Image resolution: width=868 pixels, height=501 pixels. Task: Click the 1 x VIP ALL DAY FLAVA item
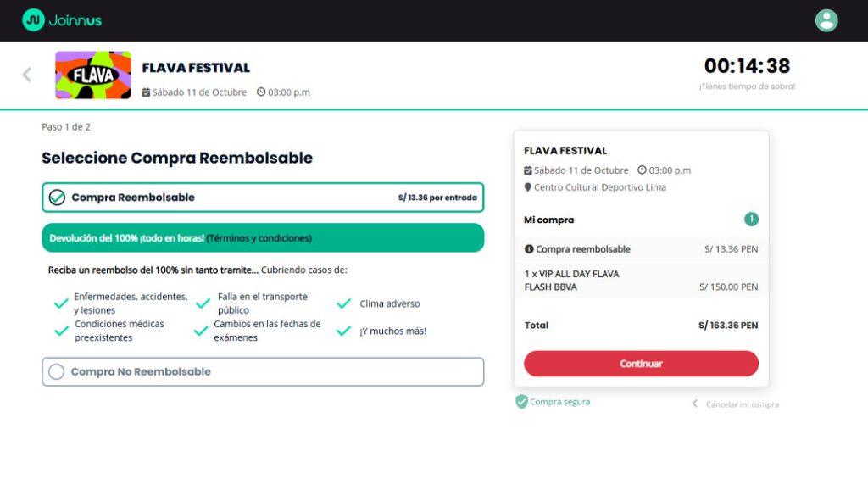click(x=572, y=281)
